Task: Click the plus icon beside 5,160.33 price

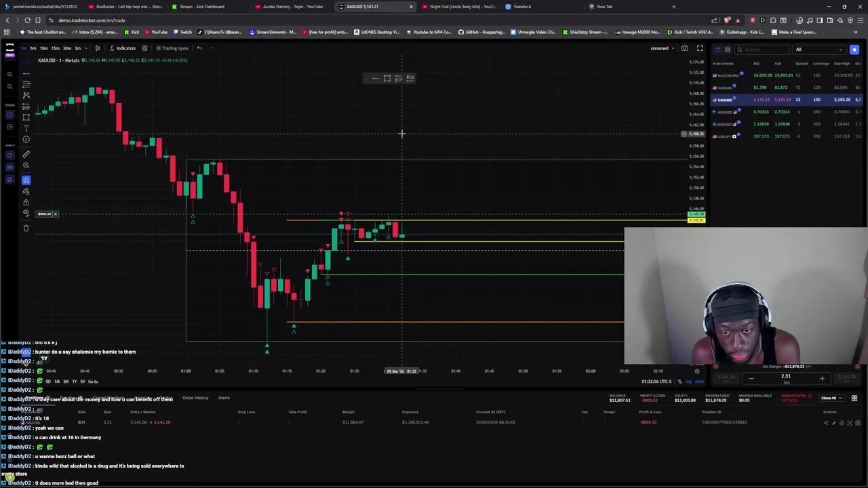Action: [684, 134]
